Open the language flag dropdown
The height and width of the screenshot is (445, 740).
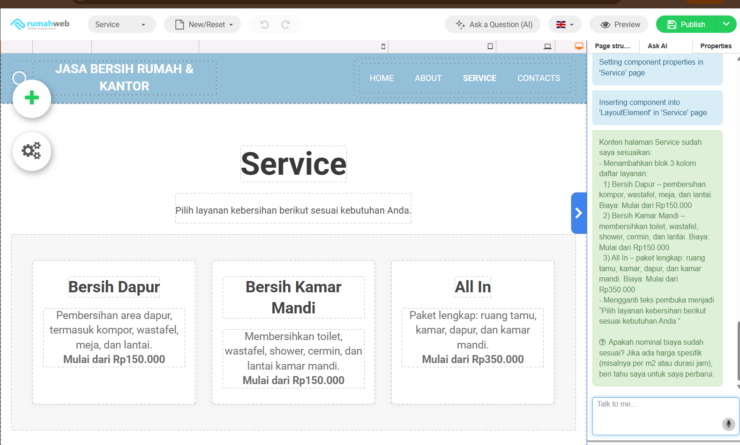pos(566,24)
